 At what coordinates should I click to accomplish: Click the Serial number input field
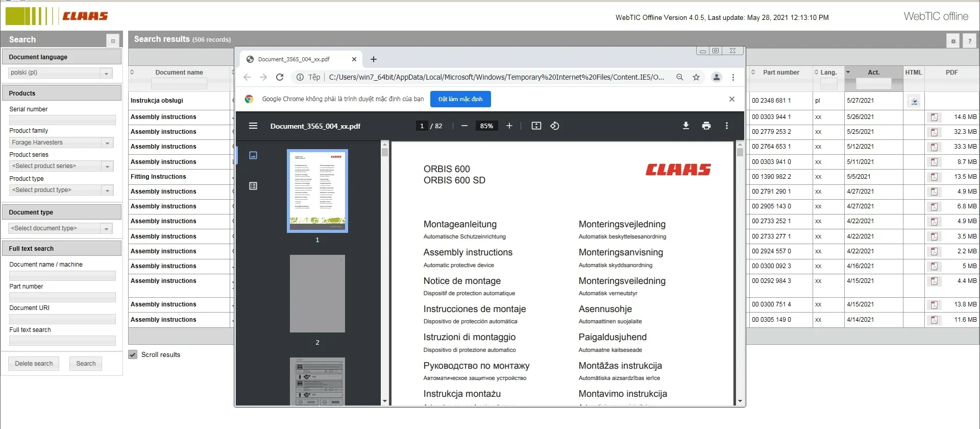[62, 120]
